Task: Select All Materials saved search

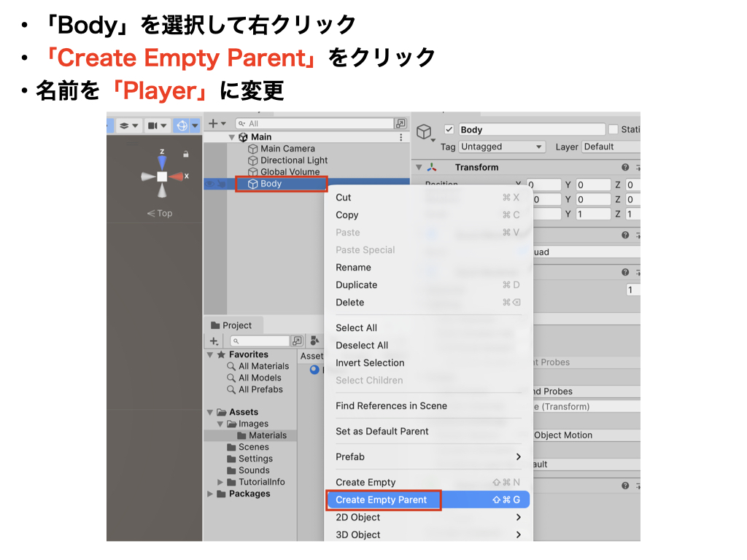Action: tap(258, 366)
